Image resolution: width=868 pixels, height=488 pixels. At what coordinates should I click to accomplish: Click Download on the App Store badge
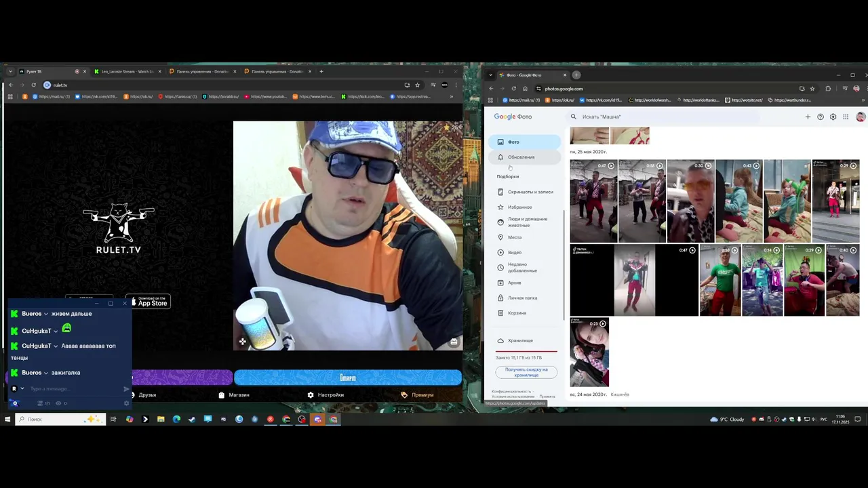pyautogui.click(x=148, y=302)
